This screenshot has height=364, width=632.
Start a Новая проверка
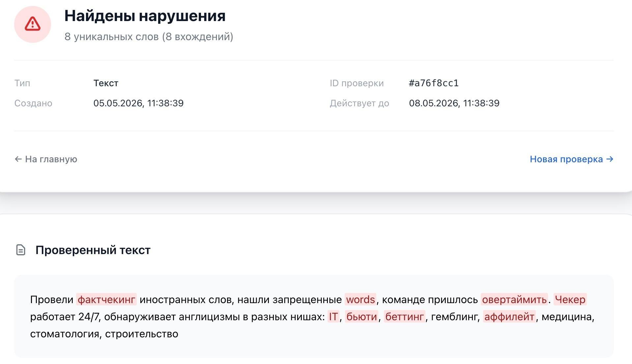(x=571, y=159)
